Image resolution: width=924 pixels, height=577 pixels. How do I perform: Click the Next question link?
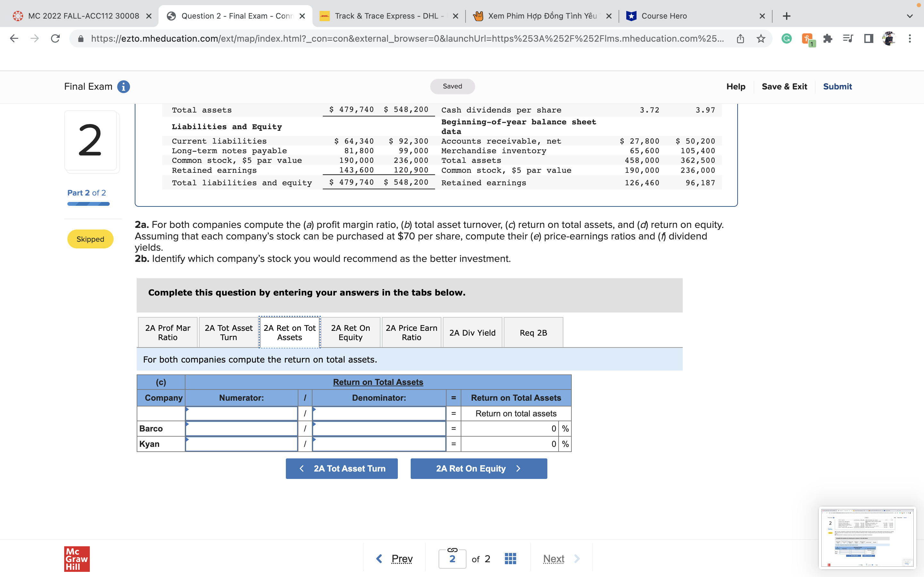pyautogui.click(x=554, y=559)
